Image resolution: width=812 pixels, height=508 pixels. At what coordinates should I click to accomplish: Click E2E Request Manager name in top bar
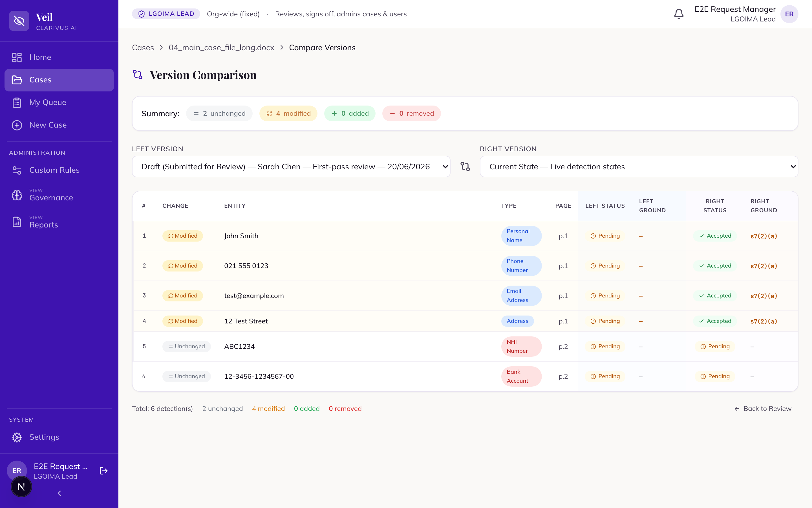click(735, 9)
